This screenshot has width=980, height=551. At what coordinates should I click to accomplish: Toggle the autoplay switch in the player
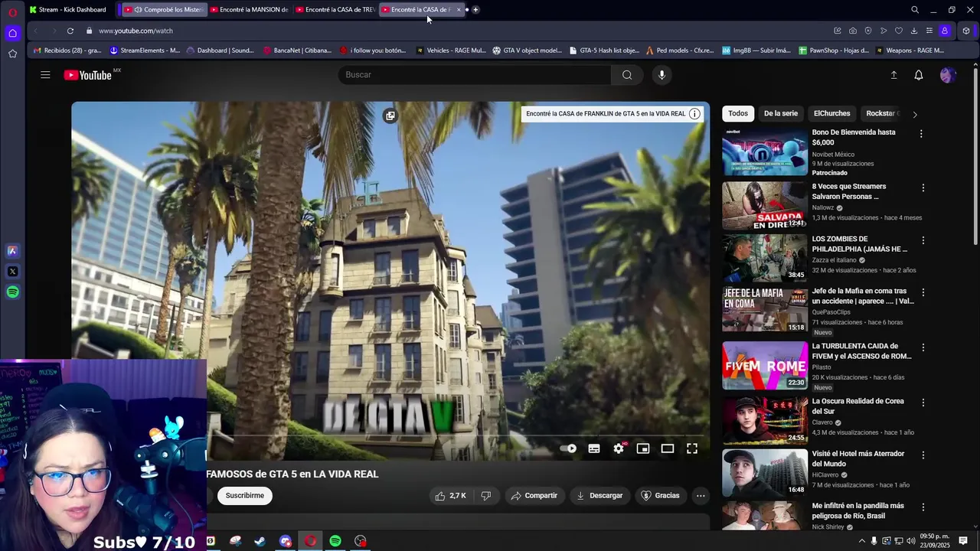click(569, 448)
